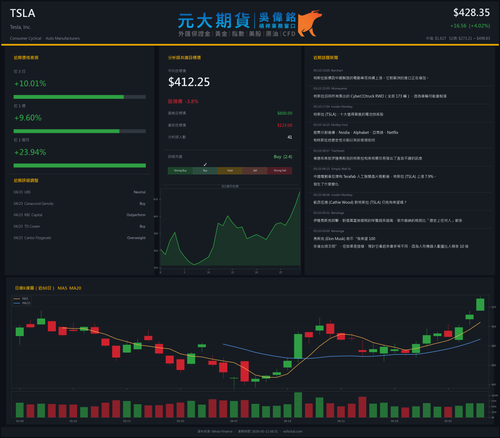500x438 pixels.
Task: Click the $600.00 highest target value
Action: pyautogui.click(x=285, y=113)
